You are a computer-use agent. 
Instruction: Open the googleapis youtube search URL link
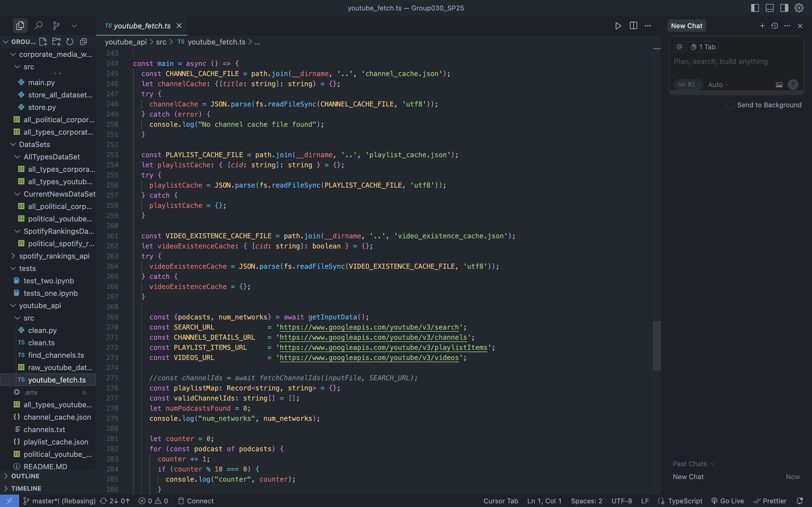point(369,327)
